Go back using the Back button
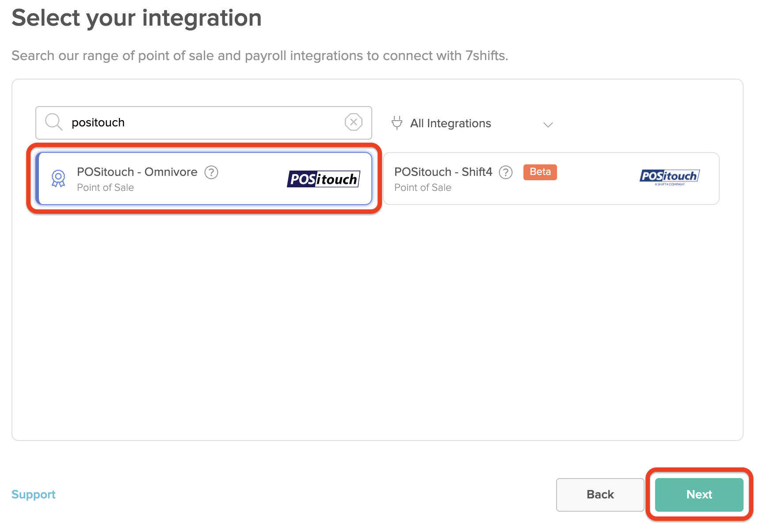 pos(600,494)
